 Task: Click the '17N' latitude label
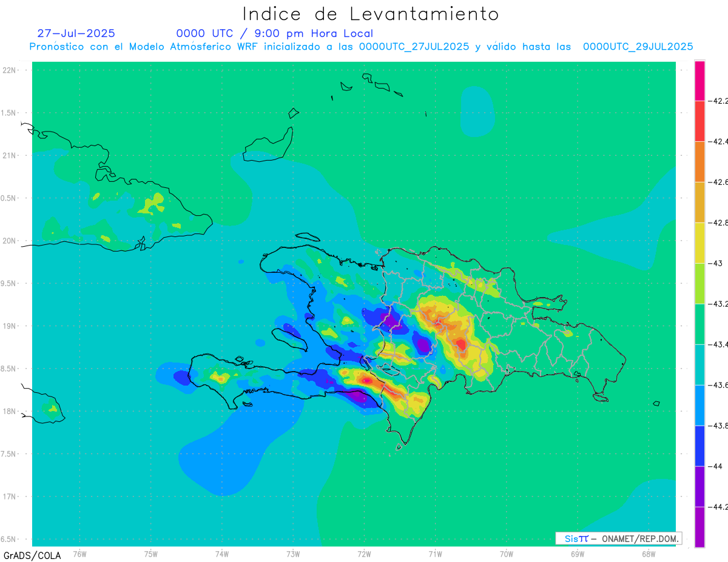(x=9, y=497)
